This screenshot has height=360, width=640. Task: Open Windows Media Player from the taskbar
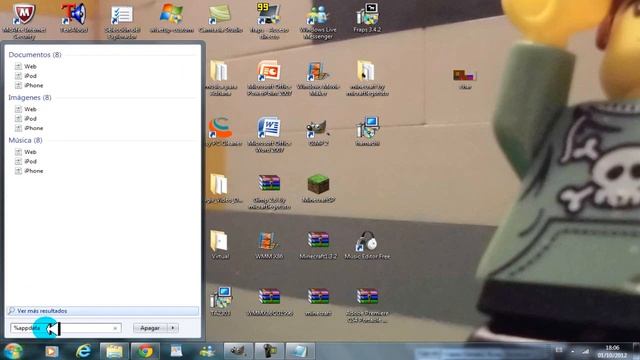(52, 351)
